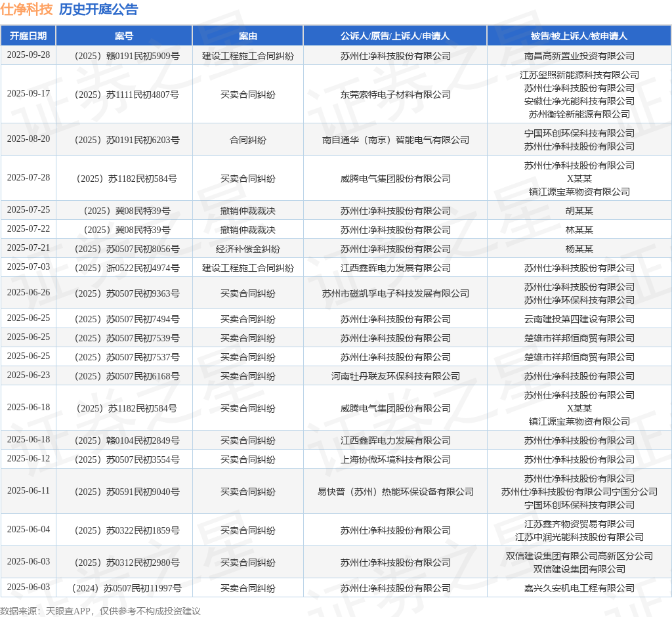The width and height of the screenshot is (672, 617).
Task: Click the 案由 column header
Action: coord(247,36)
